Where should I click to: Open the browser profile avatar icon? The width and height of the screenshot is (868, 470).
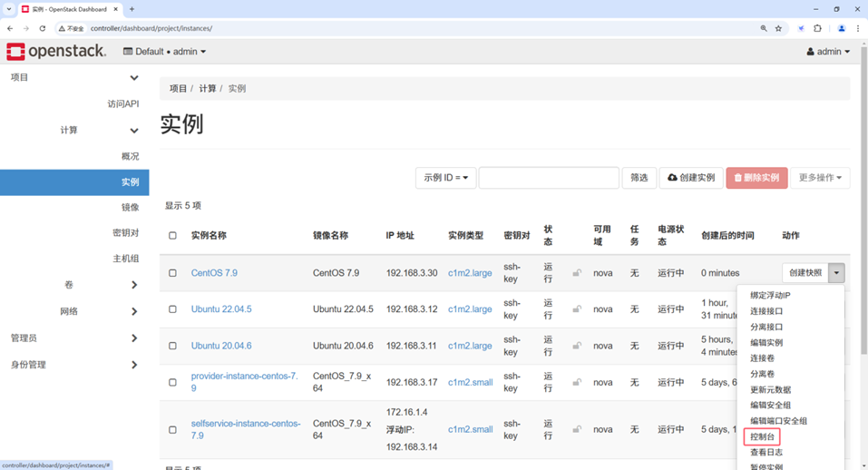coord(842,28)
